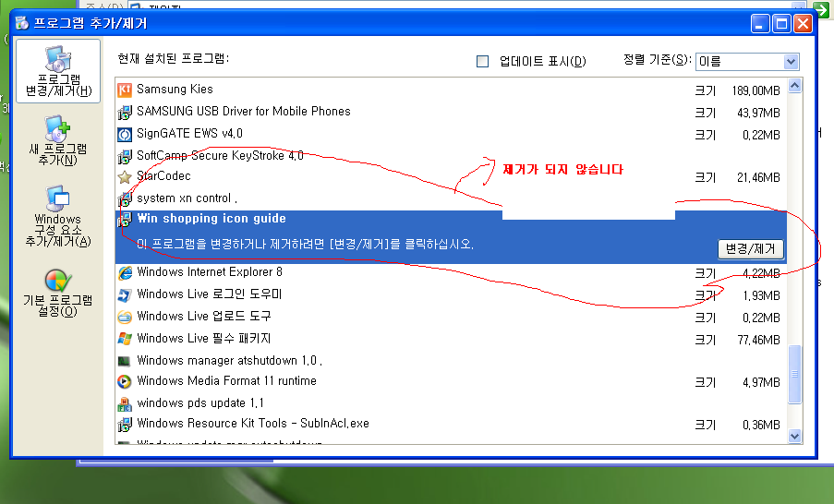Click the Windows manager atshutdown icon
The height and width of the screenshot is (504, 834).
125,361
